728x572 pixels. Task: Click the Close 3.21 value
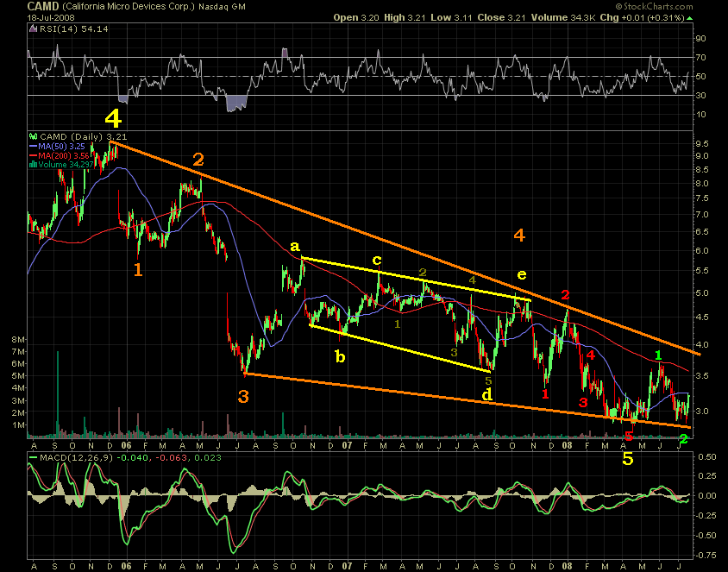(x=501, y=17)
